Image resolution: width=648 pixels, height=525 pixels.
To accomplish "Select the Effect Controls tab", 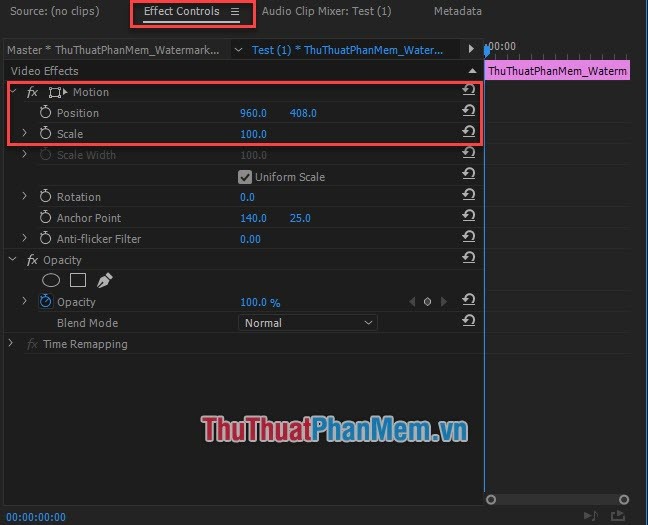I will coord(181,11).
